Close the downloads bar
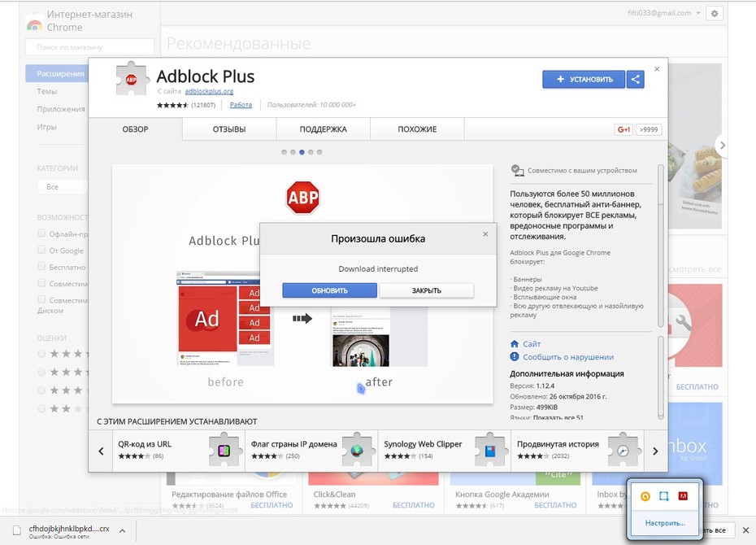 (745, 530)
